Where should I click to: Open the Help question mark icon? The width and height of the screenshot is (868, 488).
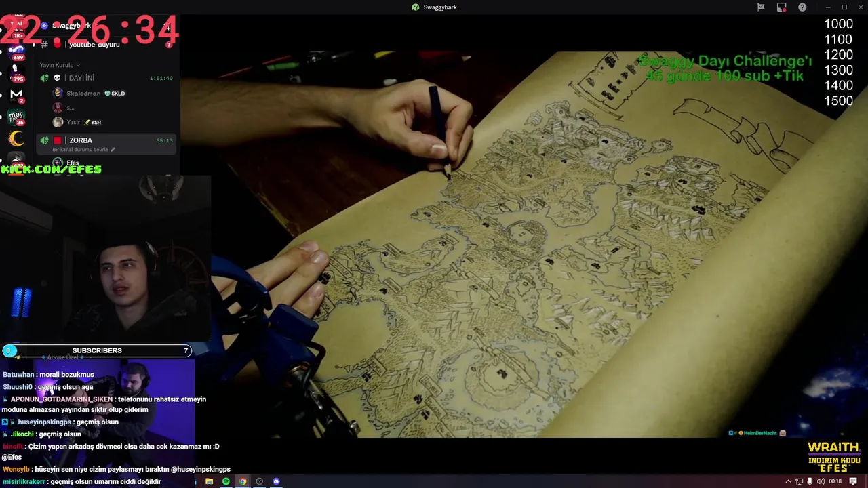(802, 7)
